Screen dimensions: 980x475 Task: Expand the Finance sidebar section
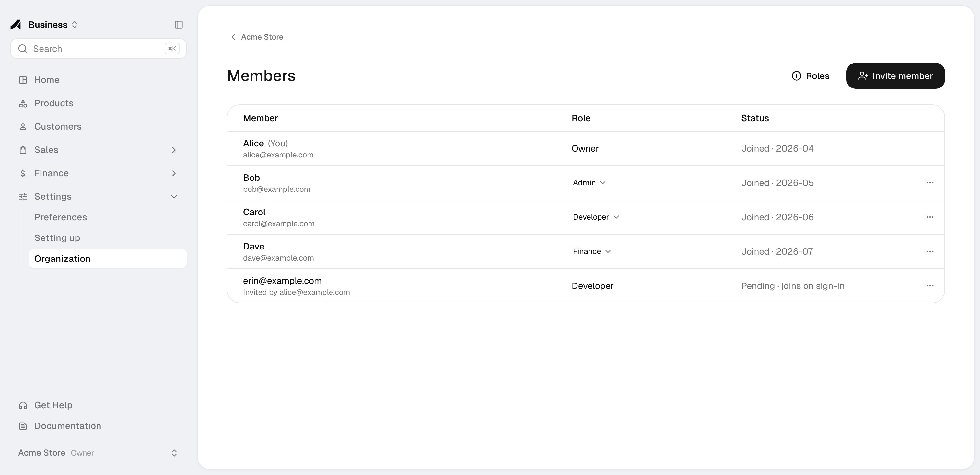[x=98, y=173]
